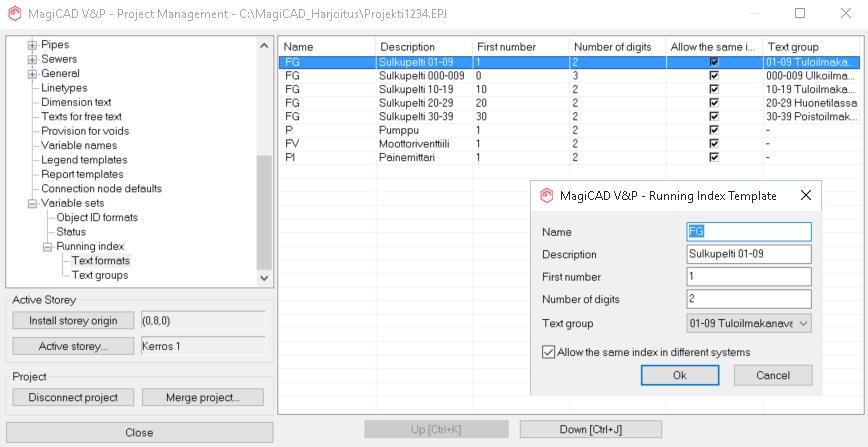
Task: Click the tree vertical scrollbar thumb
Action: coord(265,213)
